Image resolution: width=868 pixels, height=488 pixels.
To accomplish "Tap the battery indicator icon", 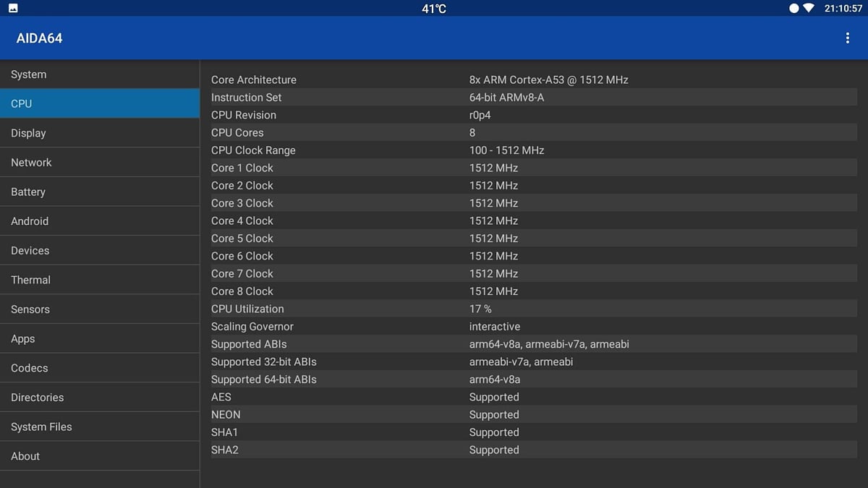I will [x=793, y=8].
